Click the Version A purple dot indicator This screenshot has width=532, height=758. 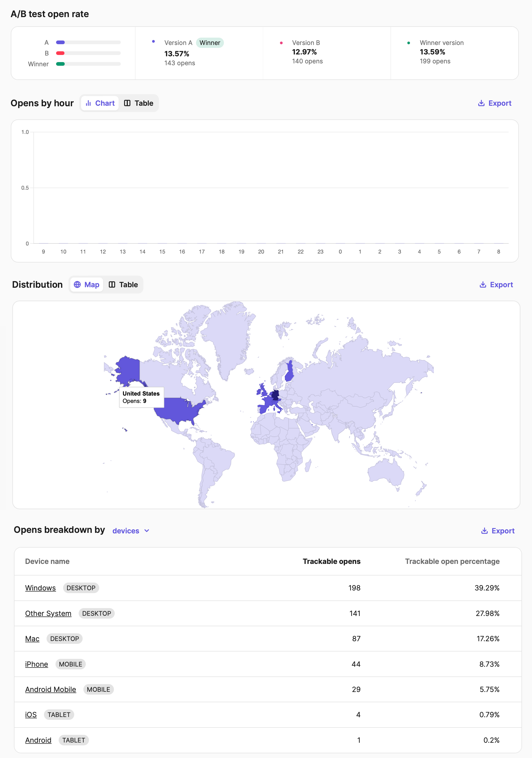coord(153,41)
